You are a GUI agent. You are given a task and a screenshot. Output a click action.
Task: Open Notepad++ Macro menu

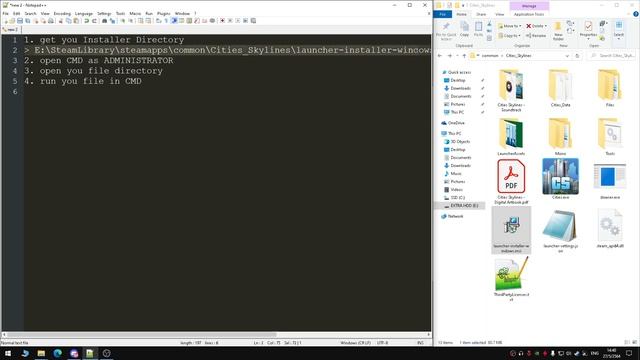click(x=135, y=13)
